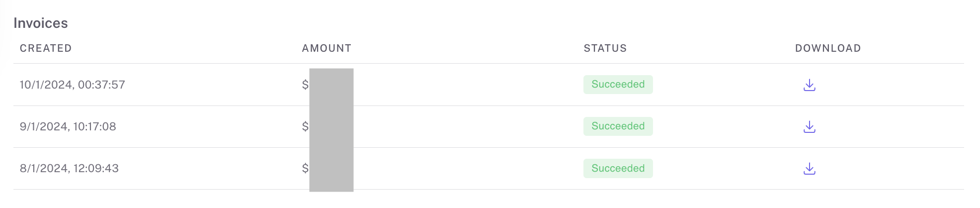The height and width of the screenshot is (208, 980).
Task: Select the 10/1/2024, 00:37:57 created date
Action: (x=72, y=85)
